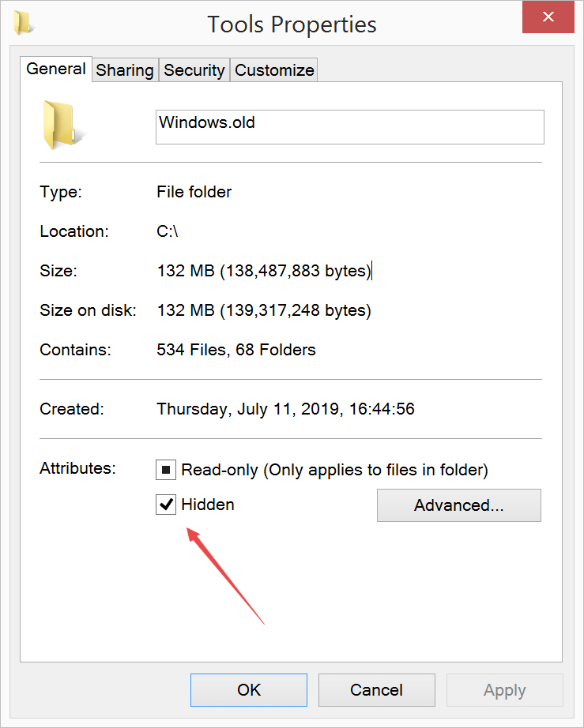Click '534 Files, 68 Folders' text
584x728 pixels.
(236, 350)
